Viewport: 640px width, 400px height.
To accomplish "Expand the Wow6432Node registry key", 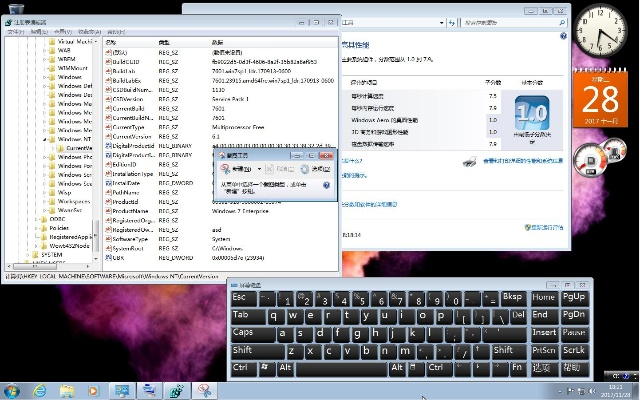I will [x=36, y=246].
